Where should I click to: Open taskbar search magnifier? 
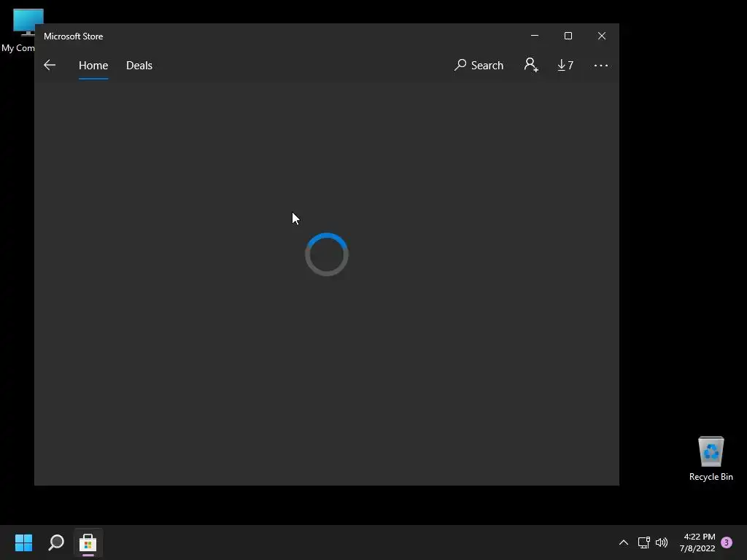[56, 542]
